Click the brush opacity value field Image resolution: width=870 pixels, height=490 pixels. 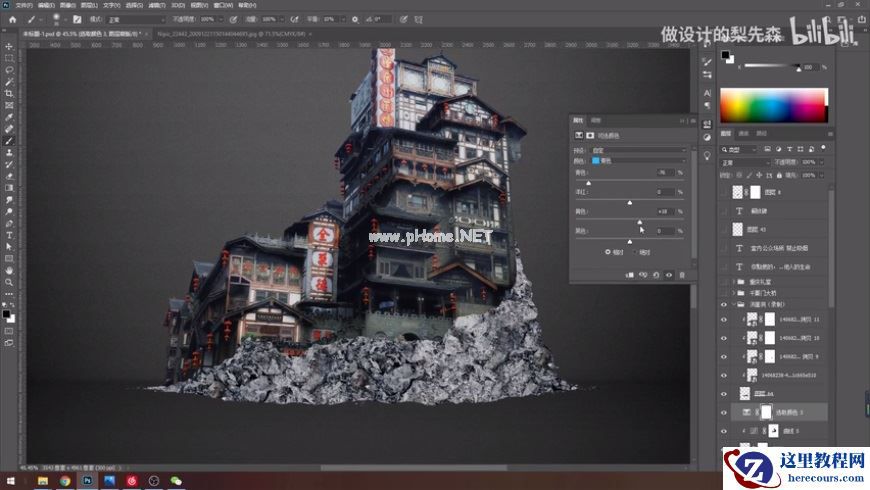209,19
